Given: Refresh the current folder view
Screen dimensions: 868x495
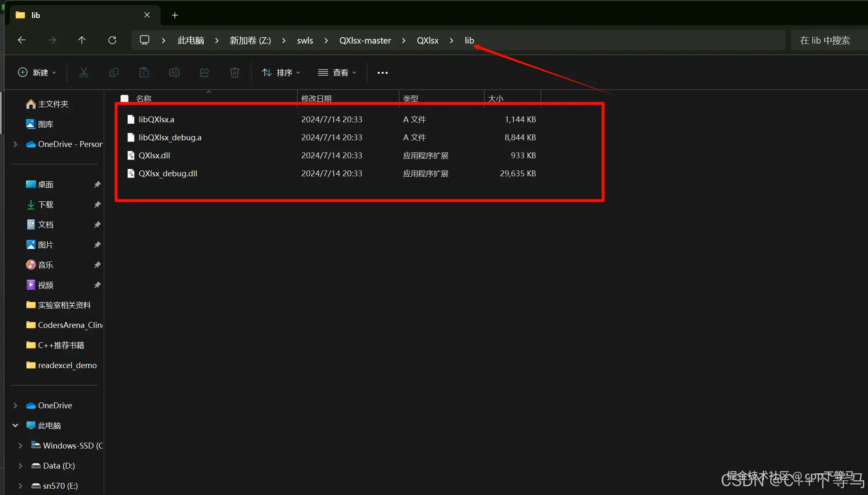Looking at the screenshot, I should tap(112, 40).
